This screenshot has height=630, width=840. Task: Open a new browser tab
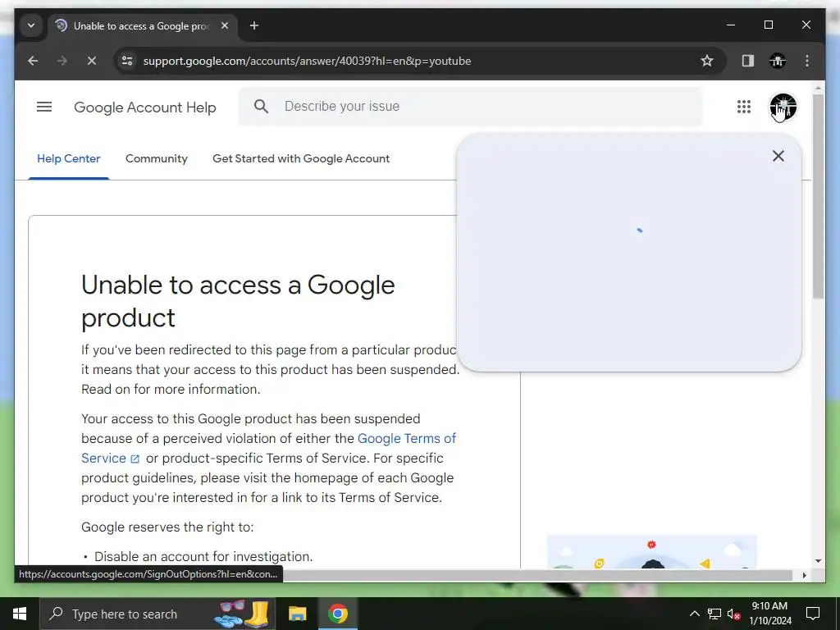[254, 25]
